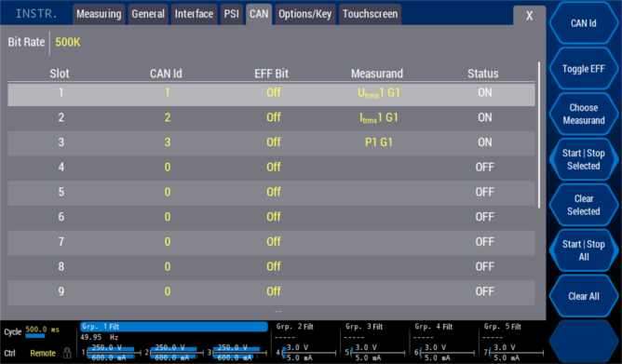Select CAN Id 0 in slot 4
Screen dimensions: 622x364
click(168, 167)
